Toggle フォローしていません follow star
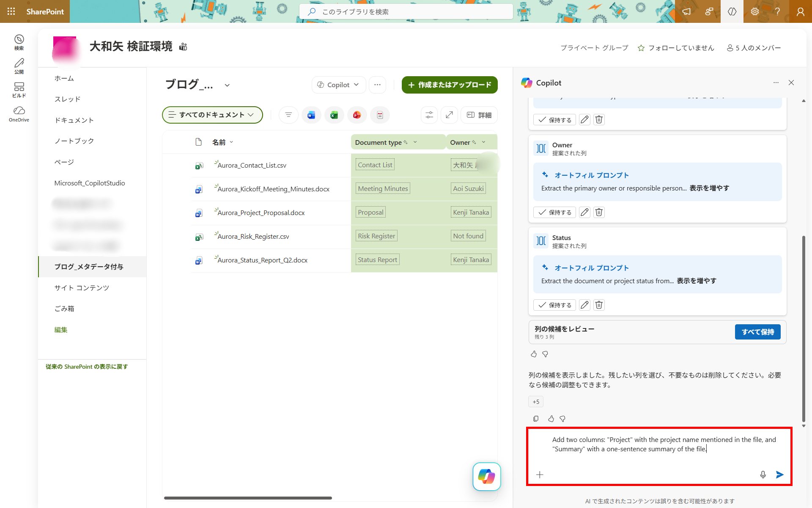This screenshot has width=812, height=508. (676, 48)
